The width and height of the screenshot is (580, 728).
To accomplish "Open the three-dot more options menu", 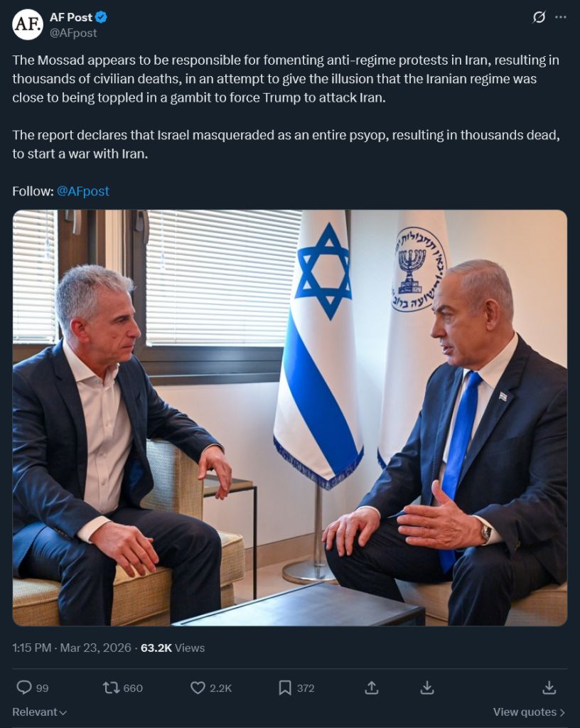I will coord(561,17).
